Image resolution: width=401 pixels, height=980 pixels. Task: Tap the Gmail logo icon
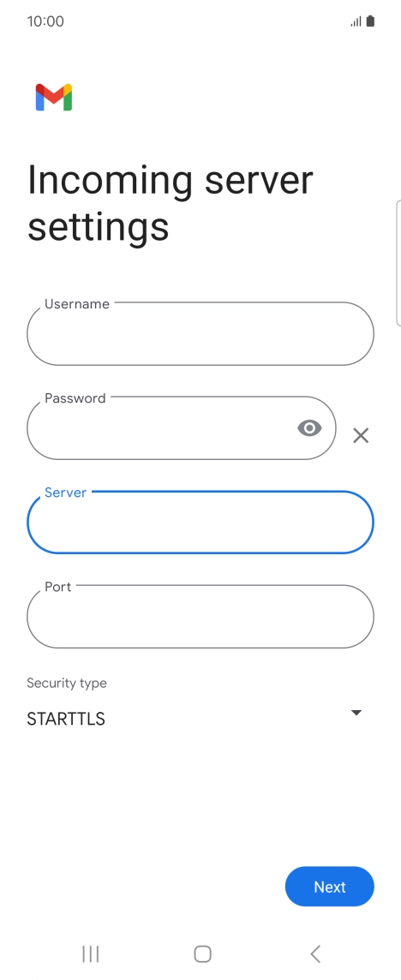point(54,98)
